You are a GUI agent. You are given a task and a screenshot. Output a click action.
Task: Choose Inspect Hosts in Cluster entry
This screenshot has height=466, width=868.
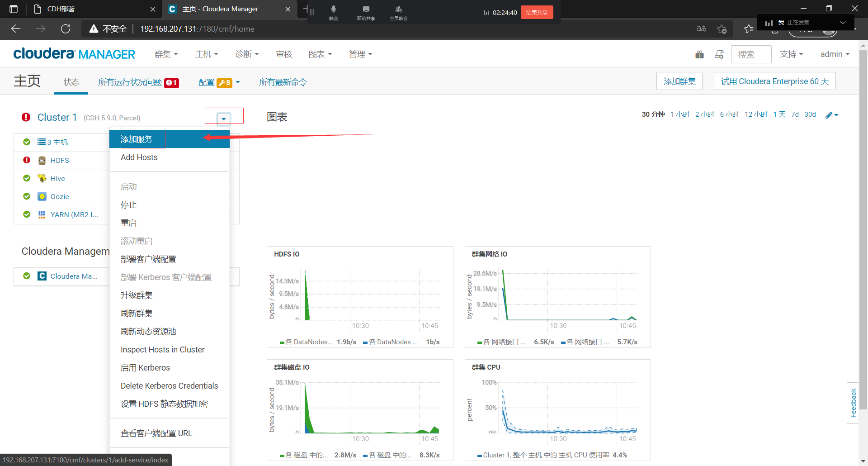[x=170, y=350]
